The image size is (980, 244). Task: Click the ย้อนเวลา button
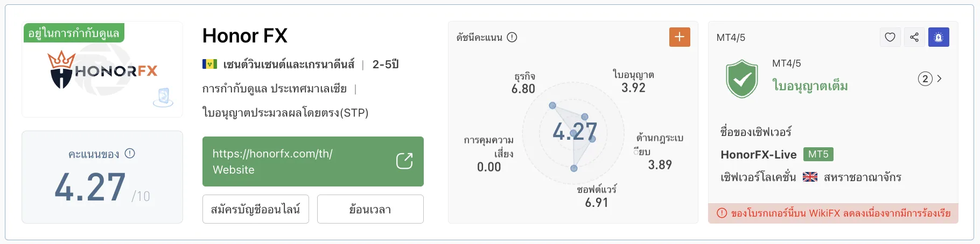pos(370,209)
